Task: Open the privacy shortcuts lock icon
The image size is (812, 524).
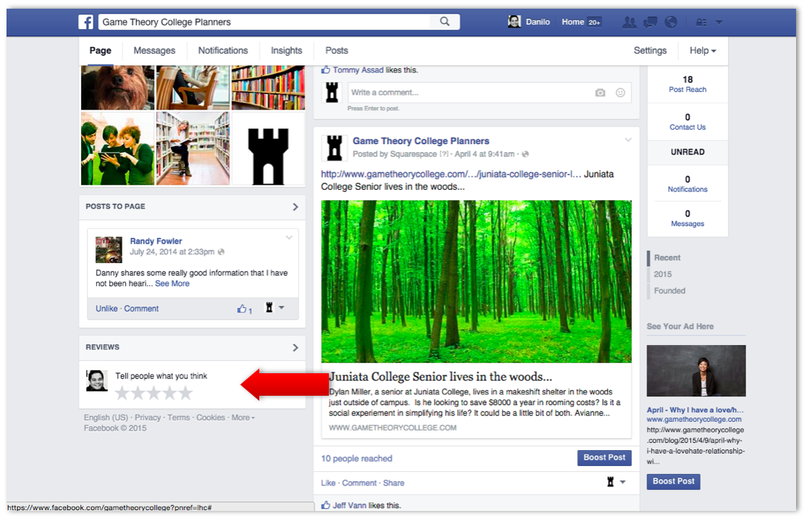Action: click(701, 22)
